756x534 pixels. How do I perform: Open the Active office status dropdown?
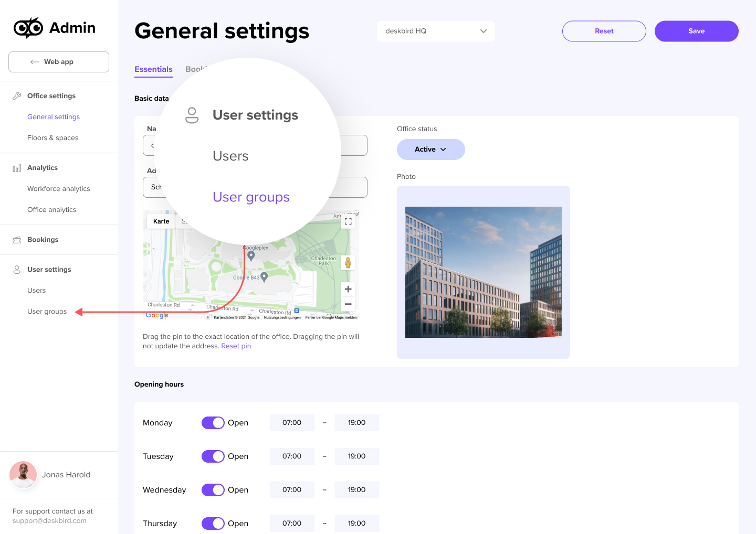(431, 149)
